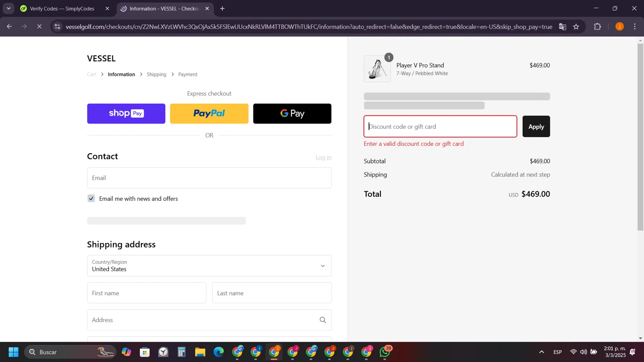Click the 7-Way / Pebbled White variant text
The width and height of the screenshot is (644, 362).
click(x=422, y=73)
